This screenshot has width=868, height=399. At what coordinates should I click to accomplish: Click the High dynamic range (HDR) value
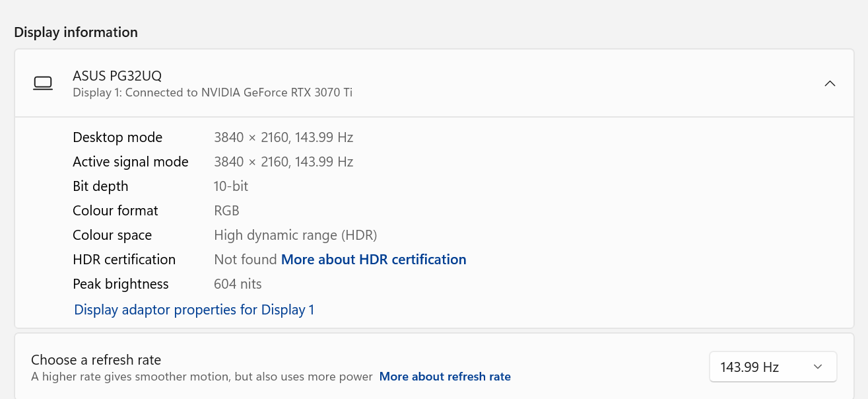(296, 235)
